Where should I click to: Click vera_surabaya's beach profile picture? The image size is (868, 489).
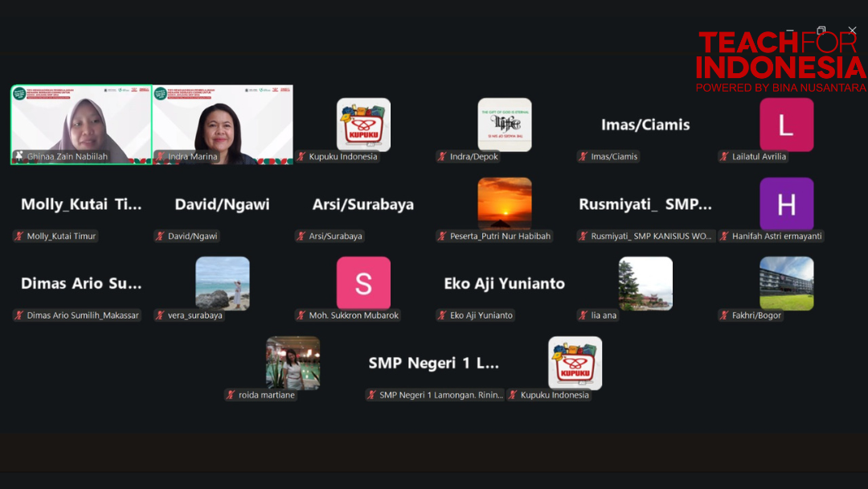click(x=223, y=283)
